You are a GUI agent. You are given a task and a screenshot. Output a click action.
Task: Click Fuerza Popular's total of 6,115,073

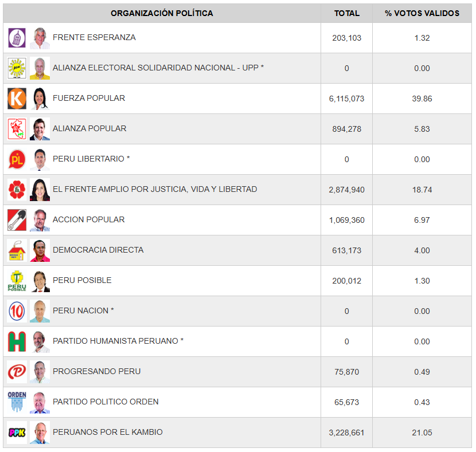click(x=346, y=99)
